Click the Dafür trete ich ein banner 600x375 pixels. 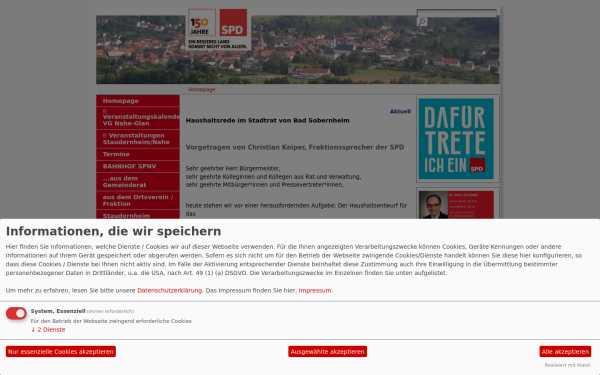coord(456,139)
